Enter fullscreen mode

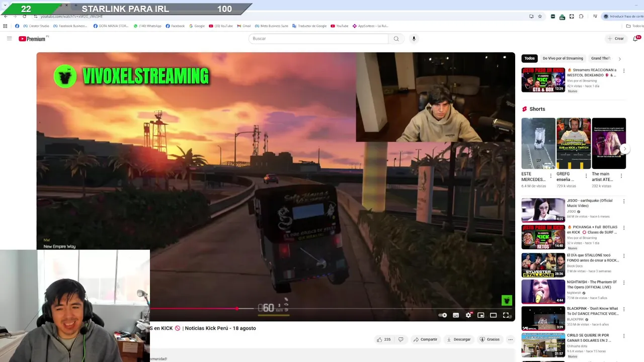pos(506,315)
